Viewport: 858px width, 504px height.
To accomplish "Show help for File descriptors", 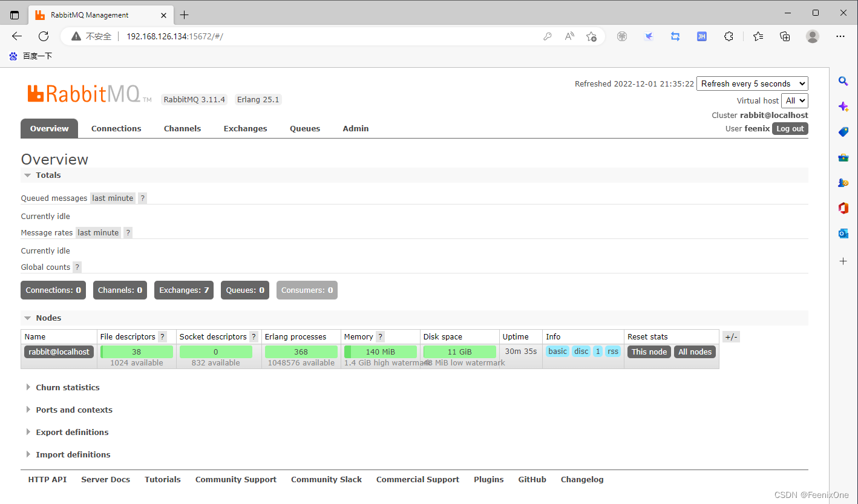I will (162, 337).
